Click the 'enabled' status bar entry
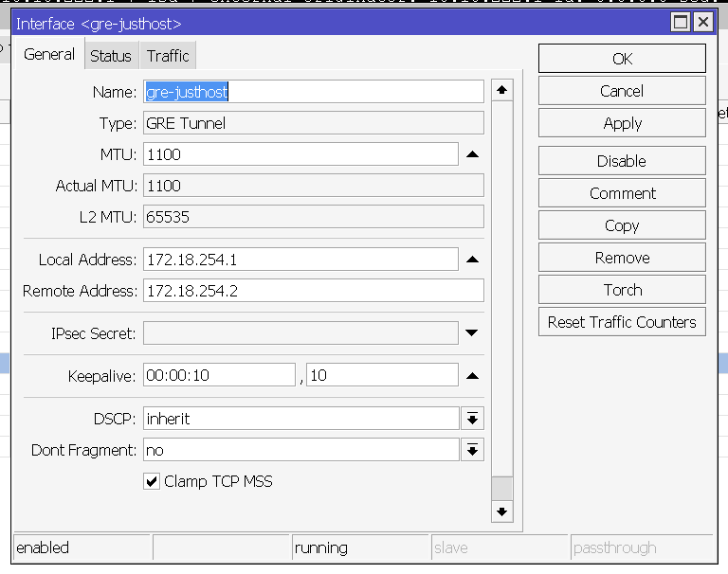 pyautogui.click(x=82, y=547)
